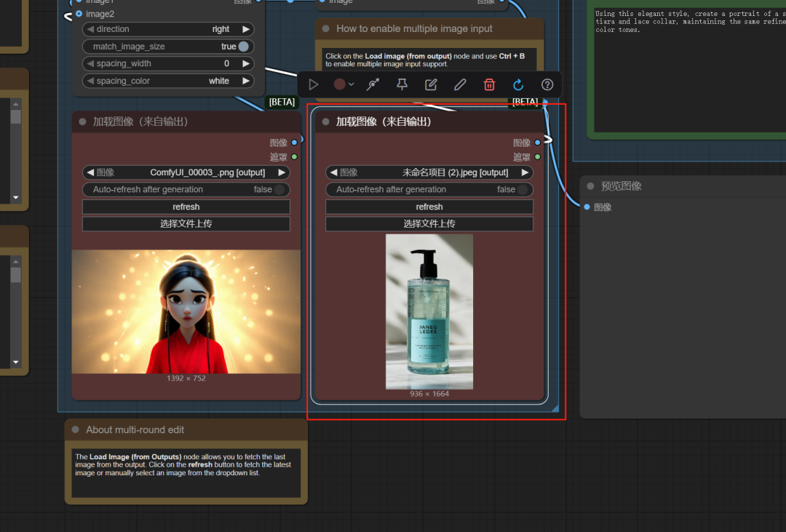
Task: Click 选择文件上传 in the 未命名项目 (2).jpeg node
Action: (x=429, y=223)
